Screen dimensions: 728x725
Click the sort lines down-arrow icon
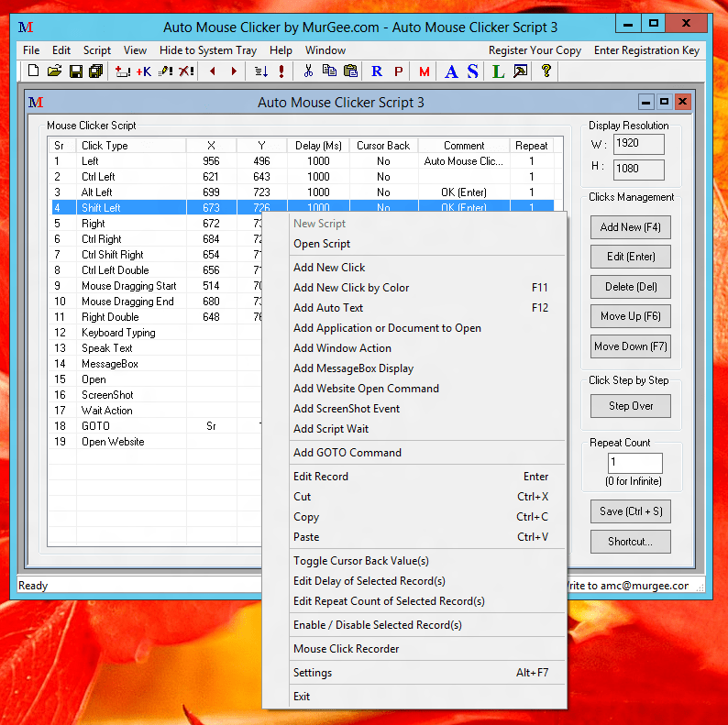(x=261, y=71)
